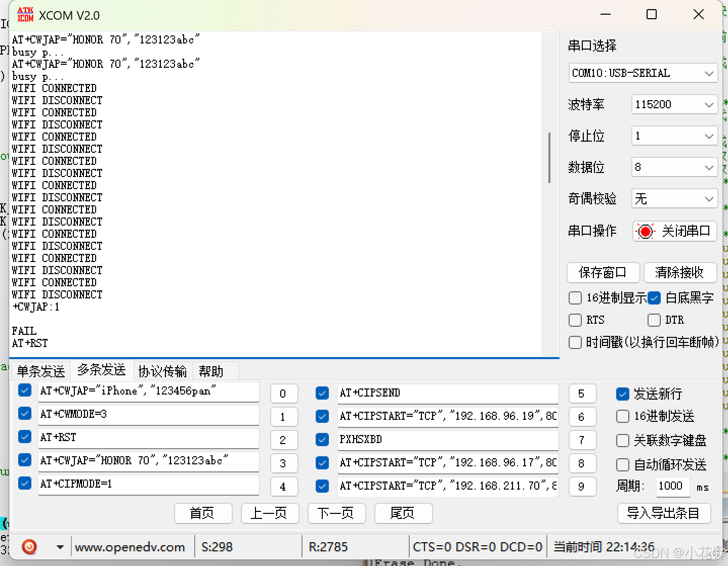728x566 pixels.
Task: Expand the dropdown arrow in the bottom status bar
Action: click(59, 547)
